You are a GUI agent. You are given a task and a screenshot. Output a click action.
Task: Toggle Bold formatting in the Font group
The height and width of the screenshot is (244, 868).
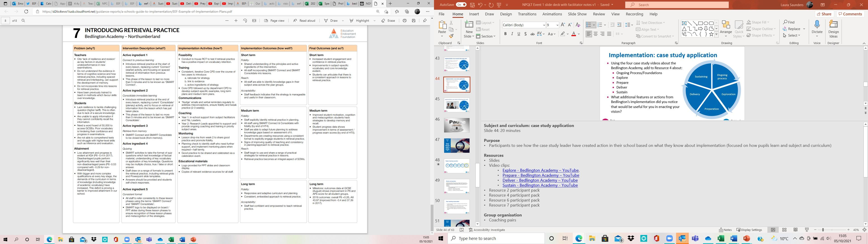(505, 34)
